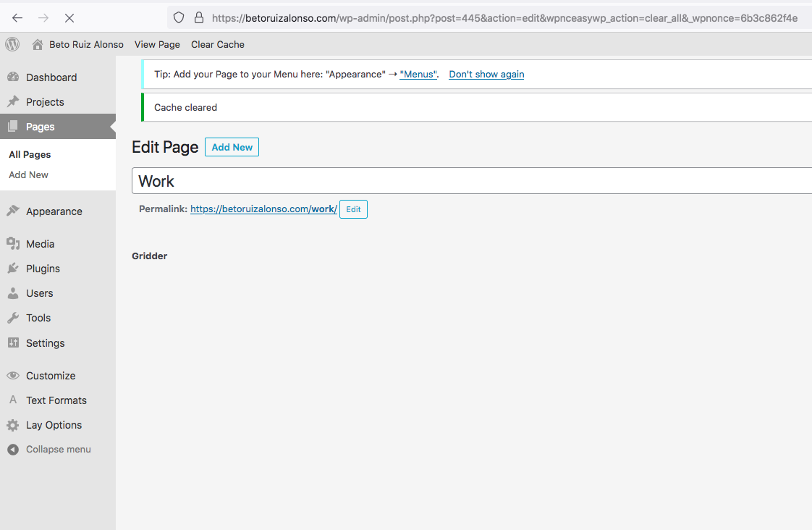Open the Projects menu item
Viewport: 812px width, 530px height.
[45, 102]
